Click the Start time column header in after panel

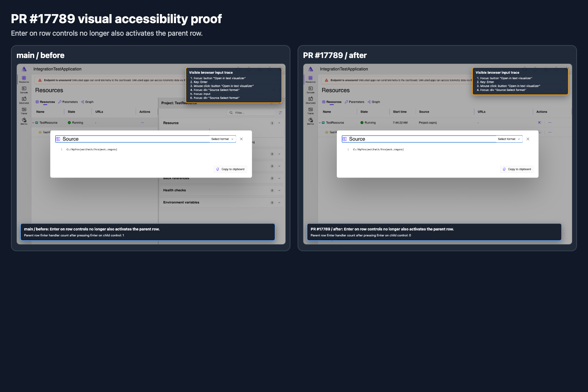(x=400, y=112)
